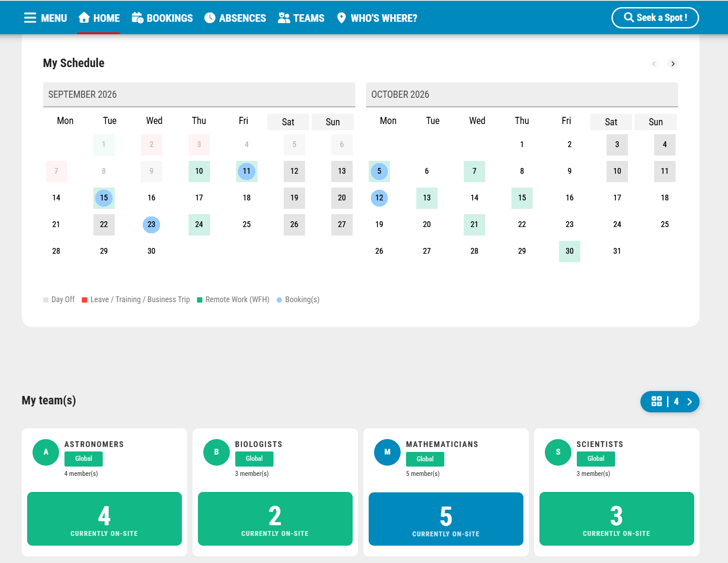Select September 22 day off
This screenshot has height=563, width=728.
(104, 225)
